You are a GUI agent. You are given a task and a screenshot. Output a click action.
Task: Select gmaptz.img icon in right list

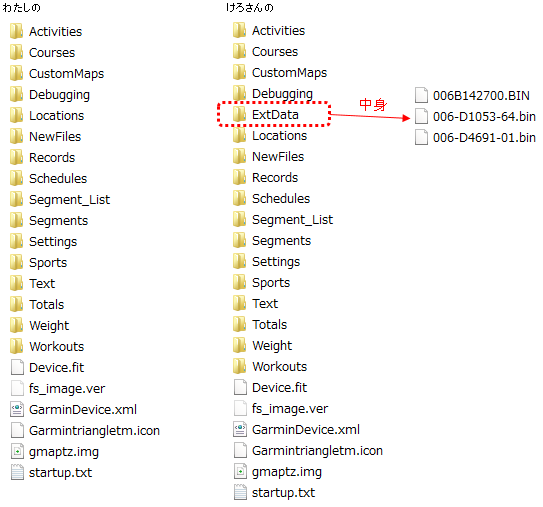coord(240,471)
